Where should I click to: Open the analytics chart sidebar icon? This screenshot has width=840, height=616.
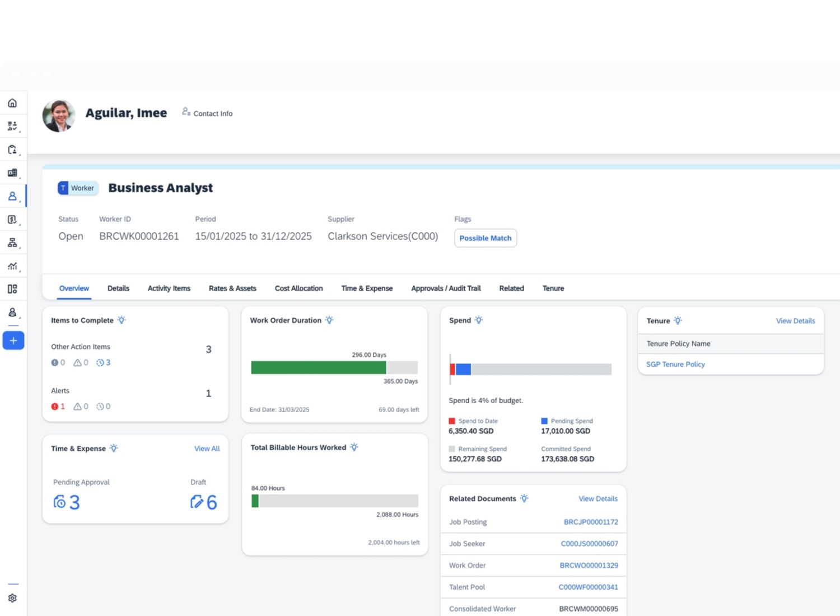12,267
